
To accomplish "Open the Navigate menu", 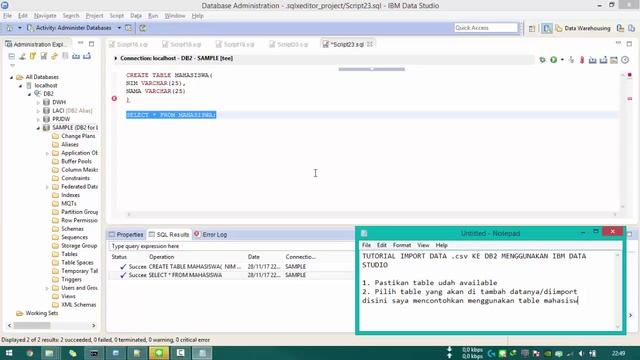I will coord(45,16).
